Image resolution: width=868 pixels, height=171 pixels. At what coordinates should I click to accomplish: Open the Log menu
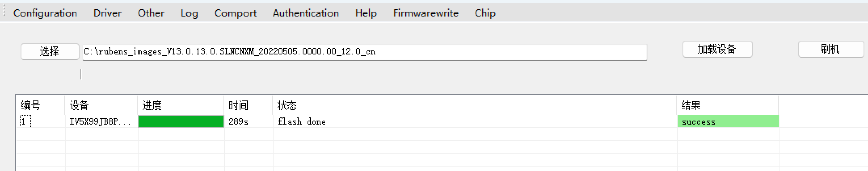coord(189,13)
